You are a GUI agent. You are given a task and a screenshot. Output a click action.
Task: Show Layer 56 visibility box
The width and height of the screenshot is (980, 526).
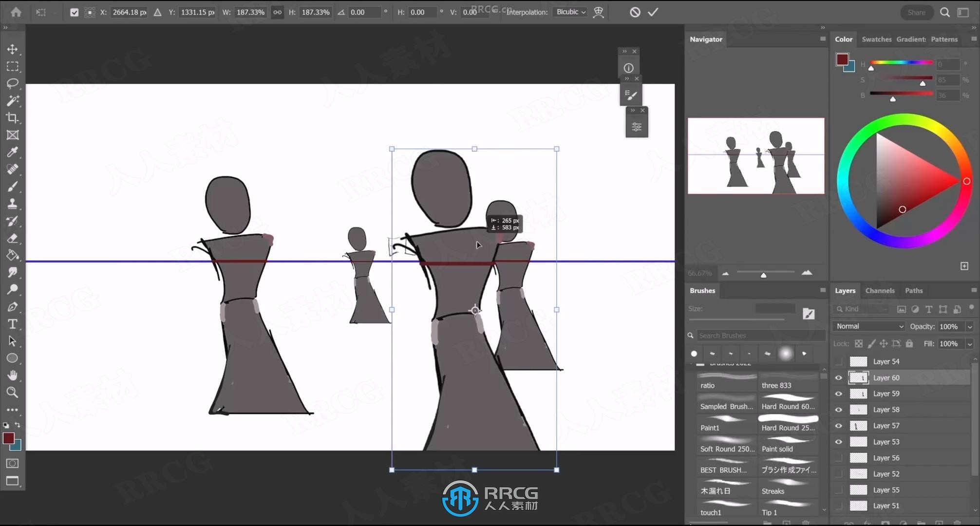838,458
